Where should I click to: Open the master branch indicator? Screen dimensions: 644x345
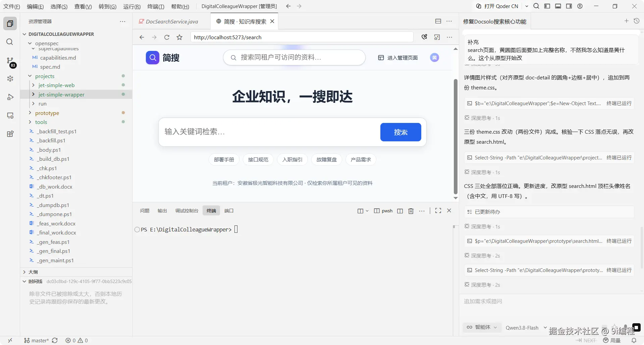click(37, 340)
